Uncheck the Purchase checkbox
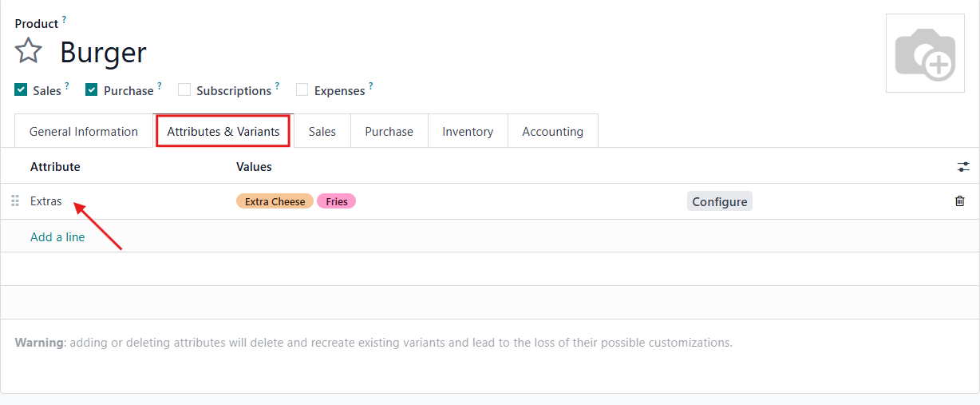This screenshot has width=980, height=405. (x=92, y=90)
